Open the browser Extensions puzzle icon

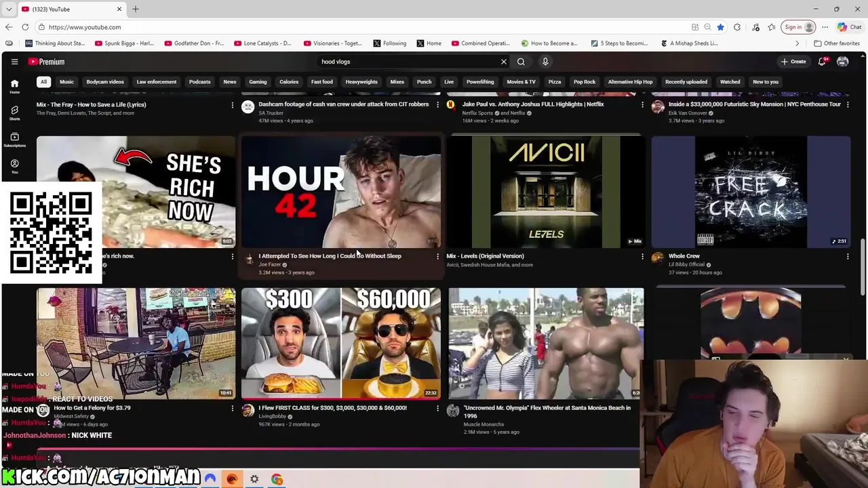tap(737, 27)
